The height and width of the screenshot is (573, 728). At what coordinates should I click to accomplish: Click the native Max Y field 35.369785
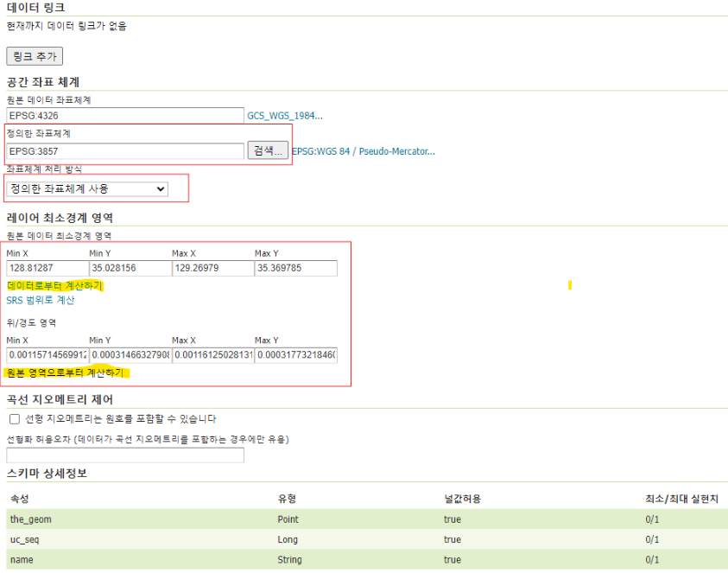click(x=295, y=268)
